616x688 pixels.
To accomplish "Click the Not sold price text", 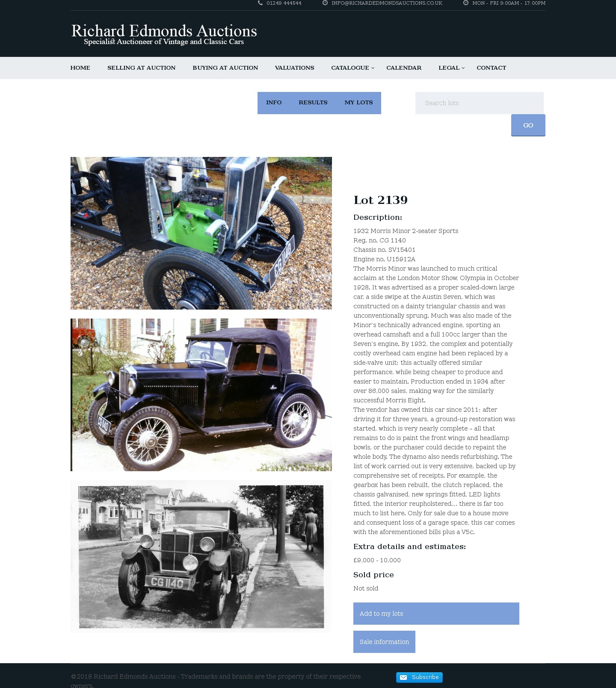I will [366, 588].
